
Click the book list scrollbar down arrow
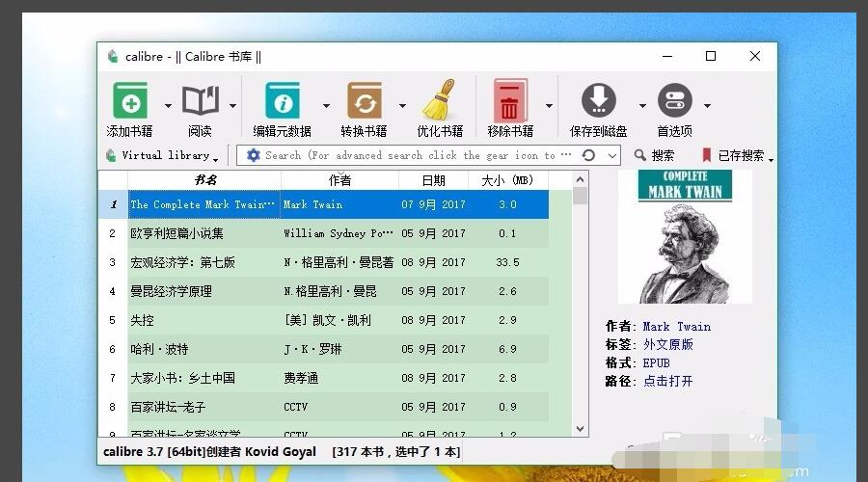(x=581, y=429)
